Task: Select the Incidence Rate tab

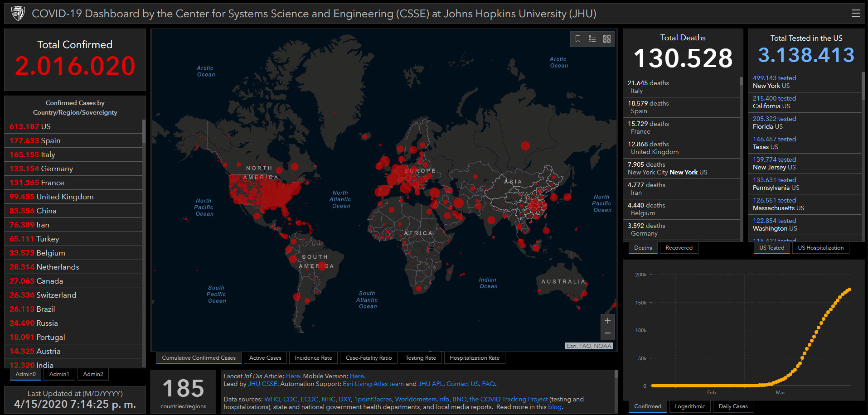Action: [313, 358]
